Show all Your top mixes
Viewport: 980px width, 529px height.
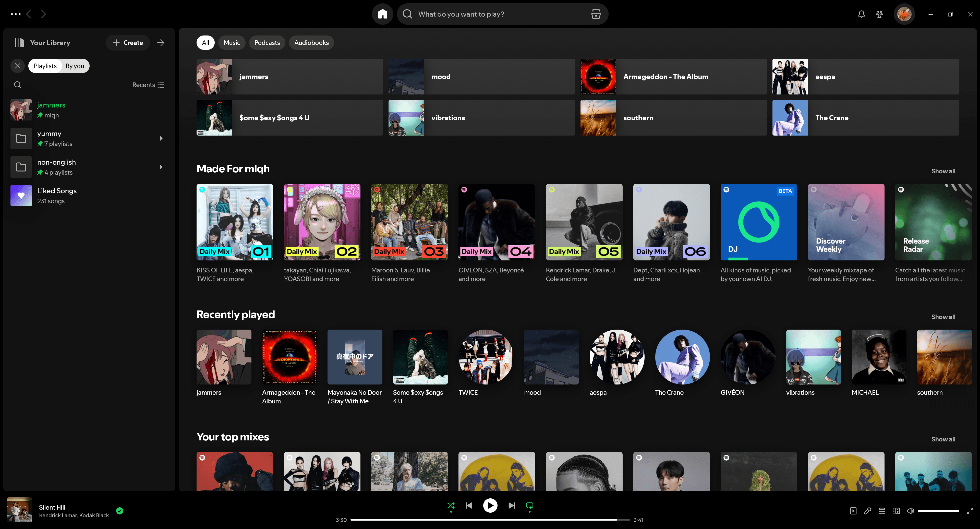[943, 439]
